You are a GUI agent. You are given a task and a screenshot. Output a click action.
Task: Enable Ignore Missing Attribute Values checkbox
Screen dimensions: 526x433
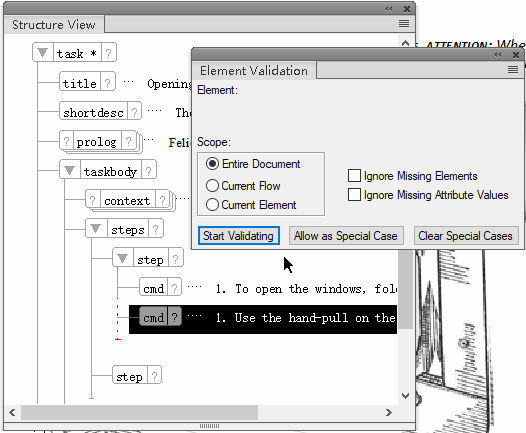pos(354,195)
